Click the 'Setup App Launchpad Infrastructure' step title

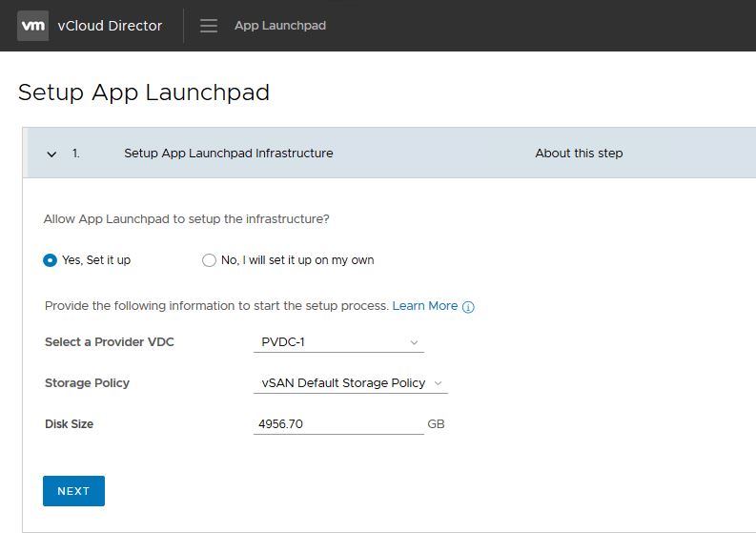point(229,154)
